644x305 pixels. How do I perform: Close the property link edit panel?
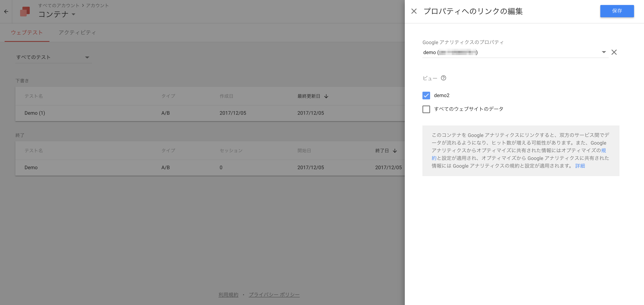click(414, 11)
